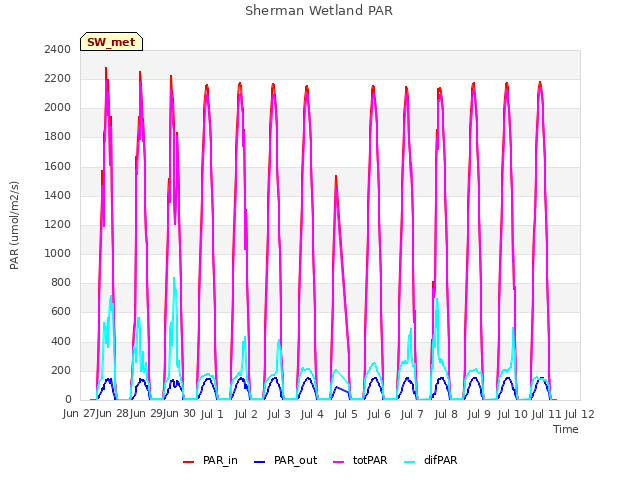Click the Jul 8 x-axis tick label

[x=446, y=415]
